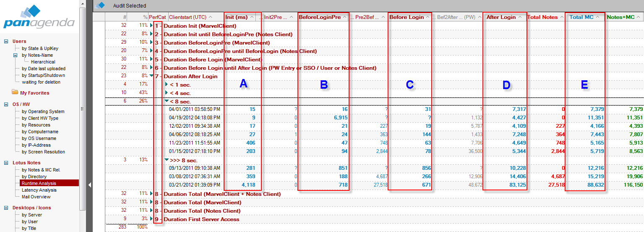The height and width of the screenshot is (232, 644).
Task: Collapse the OS / HW section
Action: tap(6, 104)
